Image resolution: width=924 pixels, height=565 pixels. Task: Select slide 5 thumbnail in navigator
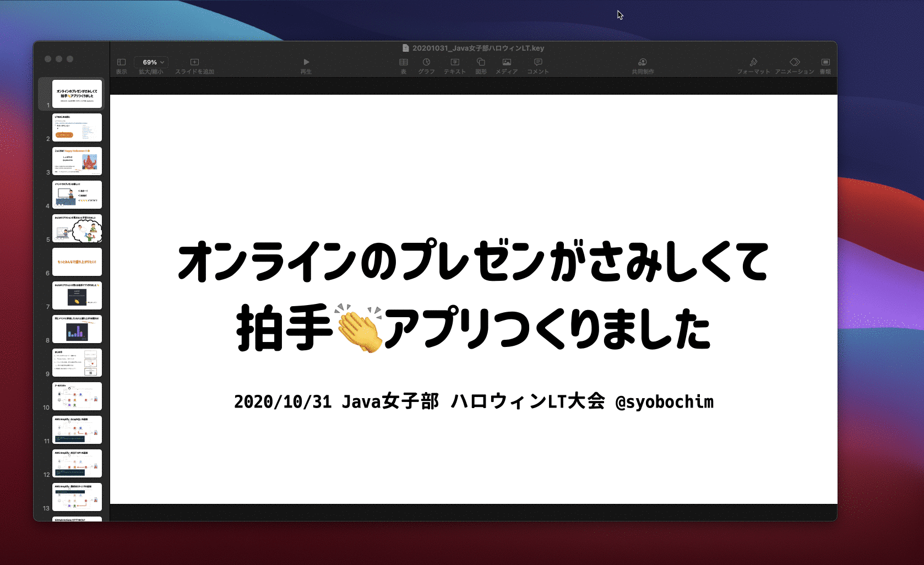(x=77, y=228)
